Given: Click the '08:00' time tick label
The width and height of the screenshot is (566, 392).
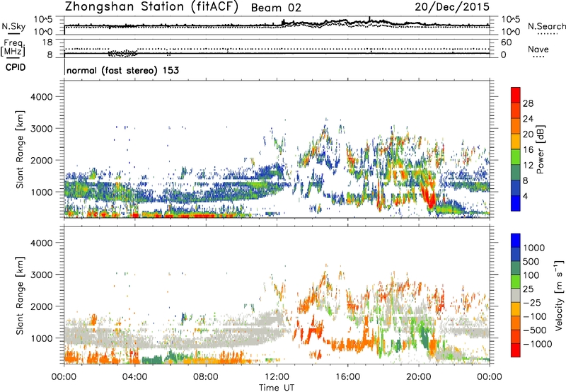Looking at the screenshot, I should tap(206, 377).
